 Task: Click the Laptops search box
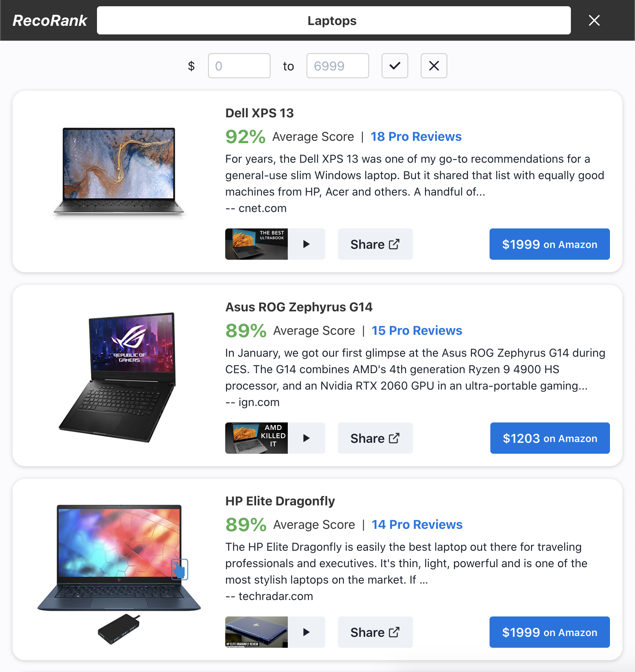[x=334, y=20]
